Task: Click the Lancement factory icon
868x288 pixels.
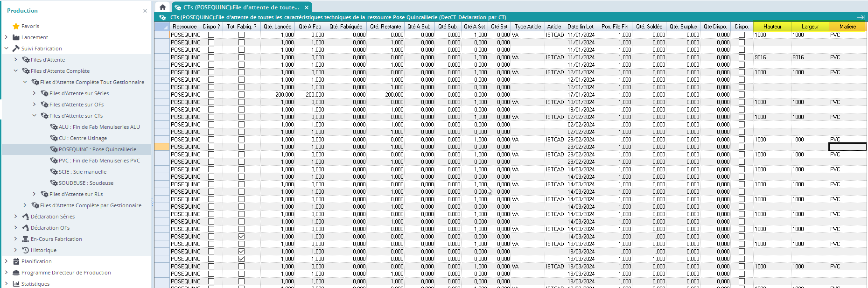Action: pyautogui.click(x=16, y=37)
